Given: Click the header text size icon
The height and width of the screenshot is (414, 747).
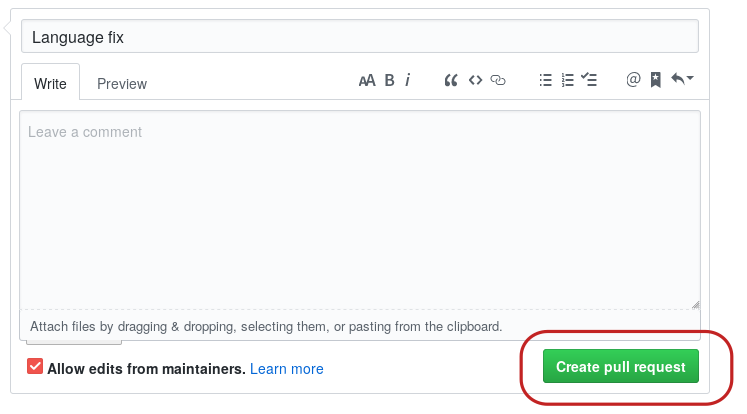Looking at the screenshot, I should (367, 81).
